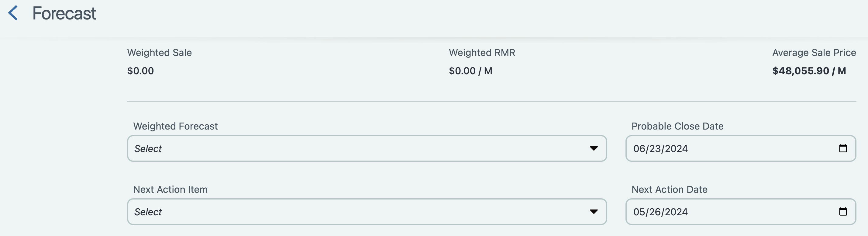Open calendar picker for Next Action Date

[843, 212]
